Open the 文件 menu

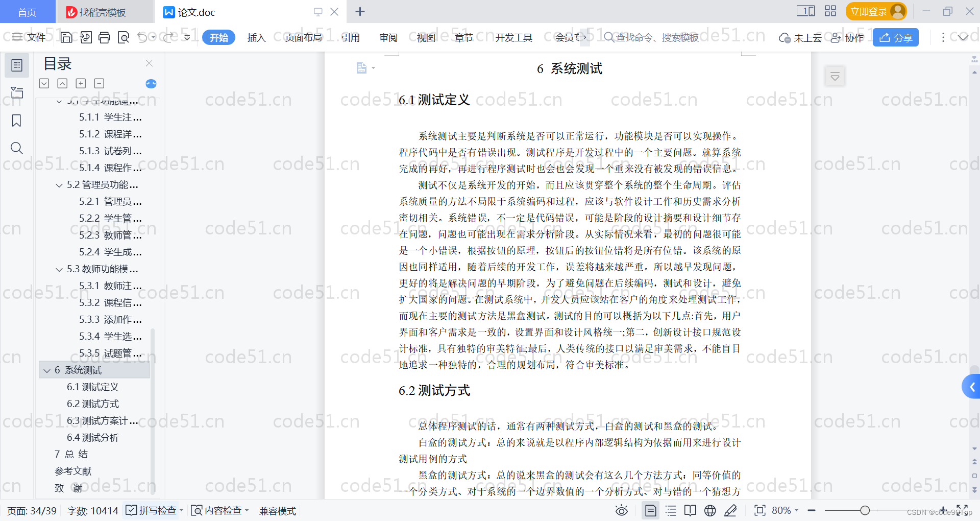29,37
